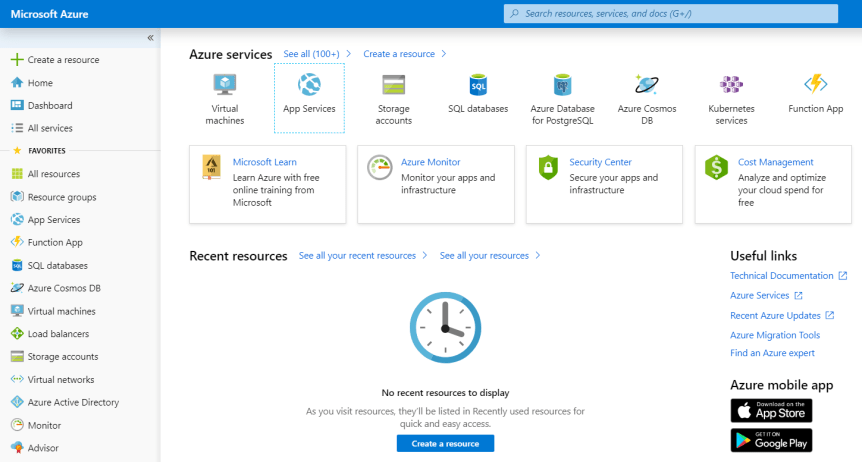Click the App Services globe icon
The height and width of the screenshot is (462, 862).
click(x=309, y=85)
